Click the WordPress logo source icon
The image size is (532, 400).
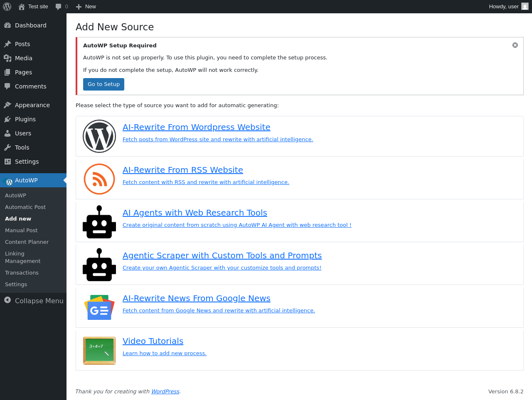(99, 136)
